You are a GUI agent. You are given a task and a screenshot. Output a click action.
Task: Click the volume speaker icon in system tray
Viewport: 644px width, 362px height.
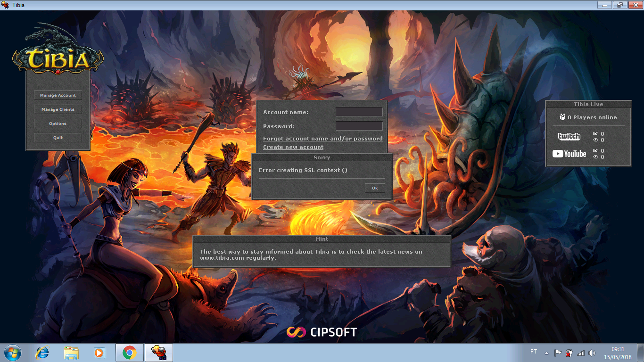tap(593, 352)
